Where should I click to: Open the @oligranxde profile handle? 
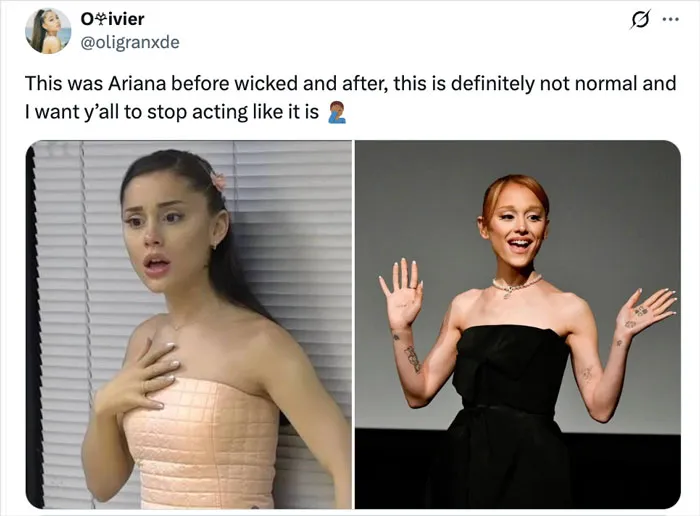point(129,42)
